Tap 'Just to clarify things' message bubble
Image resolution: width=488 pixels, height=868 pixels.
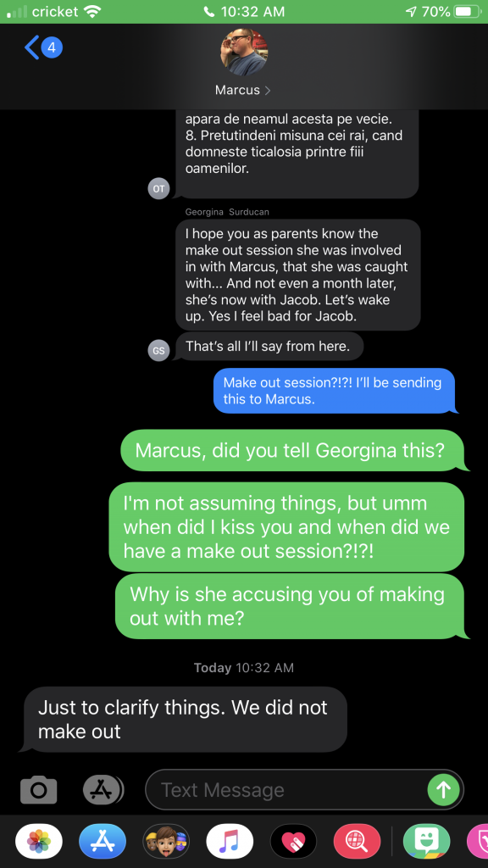click(184, 719)
